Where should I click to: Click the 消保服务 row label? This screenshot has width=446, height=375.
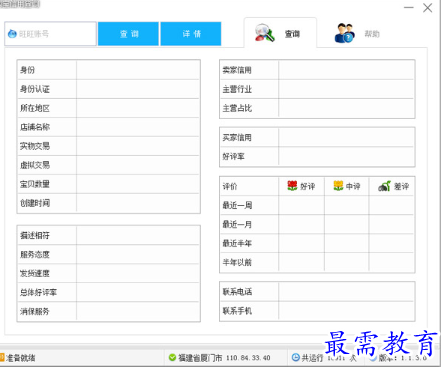(x=35, y=312)
